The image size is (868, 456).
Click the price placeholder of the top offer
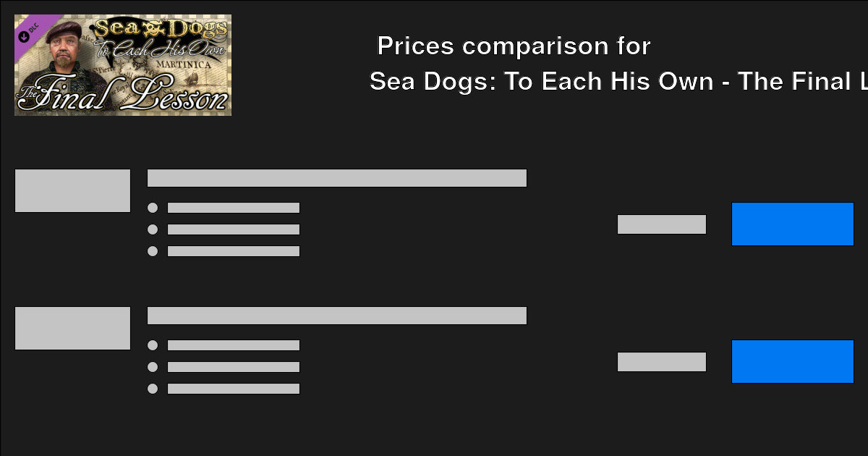661,224
